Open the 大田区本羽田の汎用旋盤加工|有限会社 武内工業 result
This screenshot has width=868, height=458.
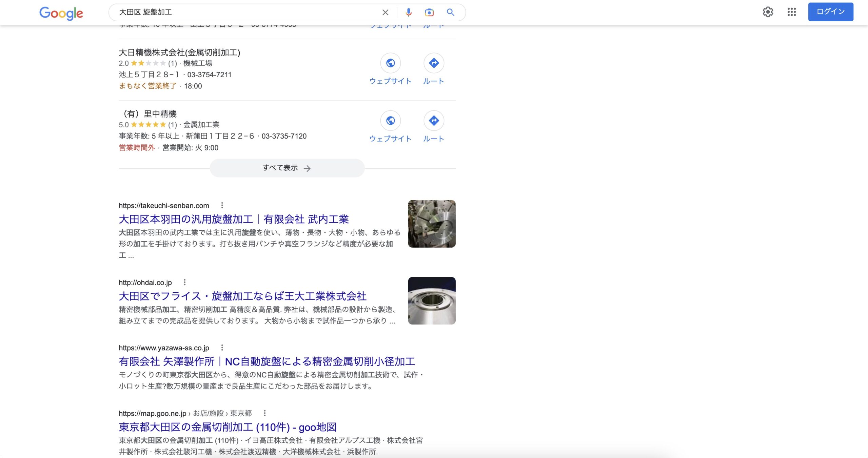coord(234,220)
